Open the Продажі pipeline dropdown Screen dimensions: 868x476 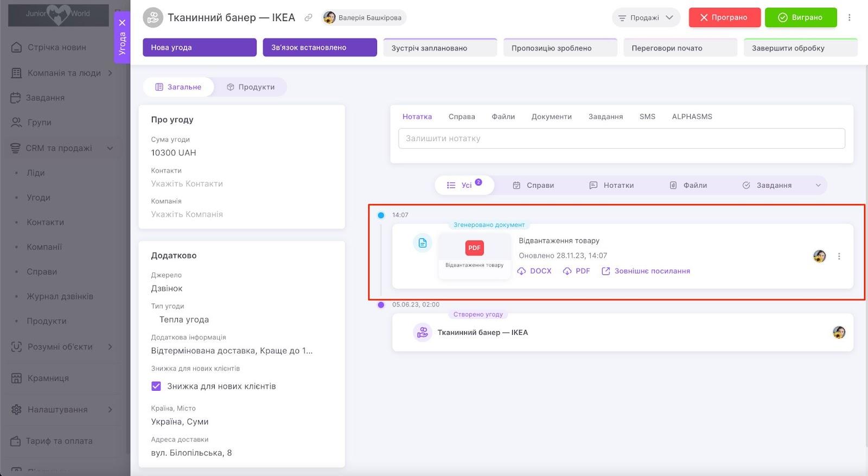point(646,17)
